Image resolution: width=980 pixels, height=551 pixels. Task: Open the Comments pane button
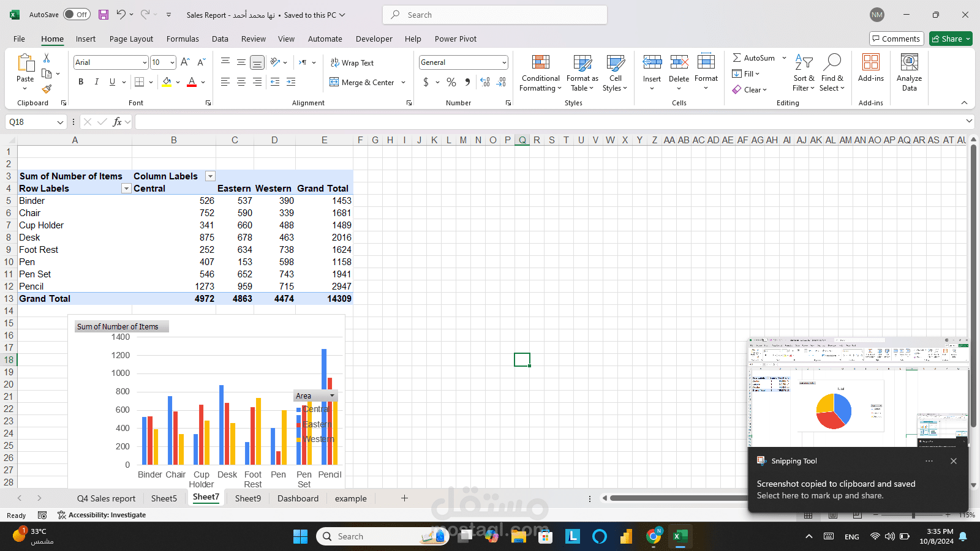pos(896,39)
